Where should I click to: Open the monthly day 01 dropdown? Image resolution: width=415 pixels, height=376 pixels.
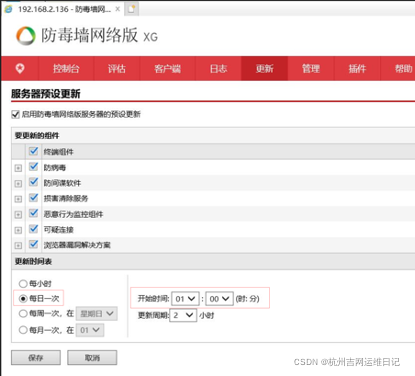point(90,330)
